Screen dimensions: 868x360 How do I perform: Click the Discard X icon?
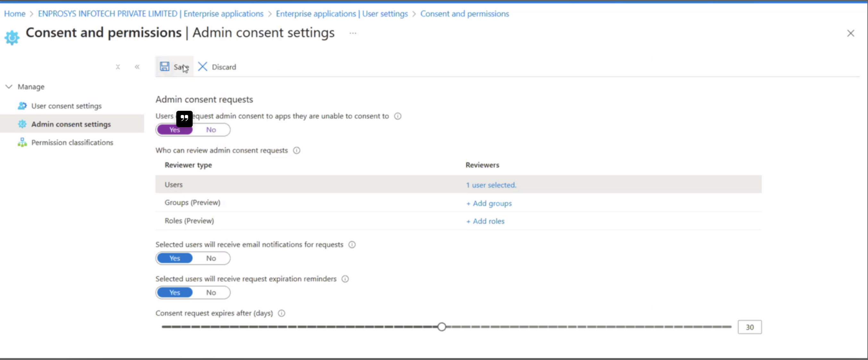(203, 66)
